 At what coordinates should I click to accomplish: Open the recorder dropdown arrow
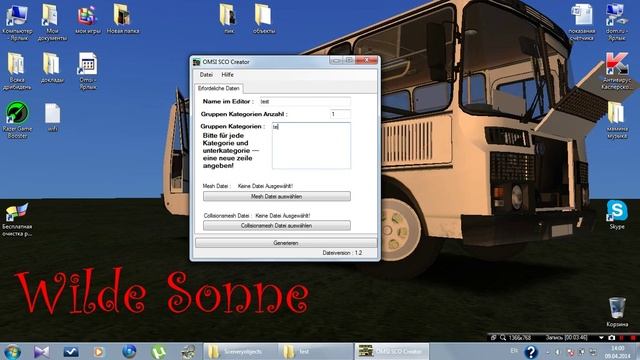(601, 338)
